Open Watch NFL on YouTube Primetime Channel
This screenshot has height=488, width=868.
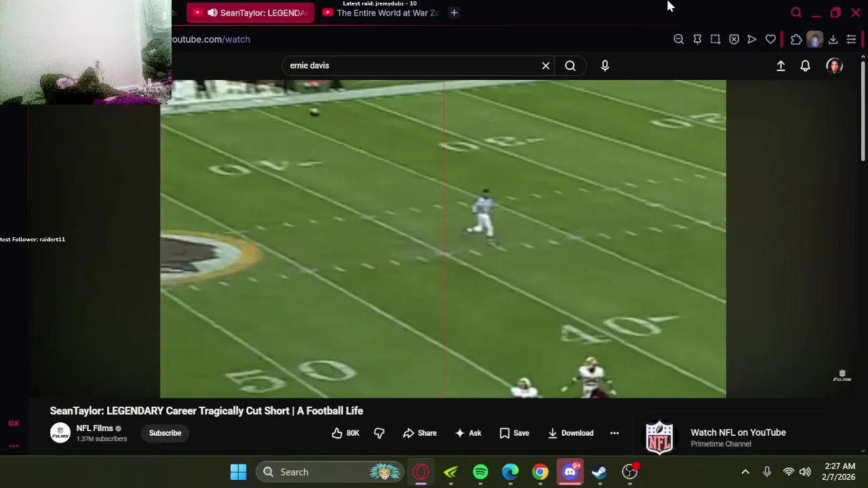point(738,437)
